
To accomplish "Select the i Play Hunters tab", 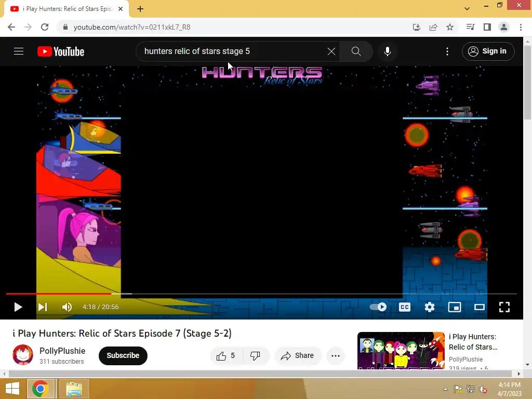I will pos(66,9).
